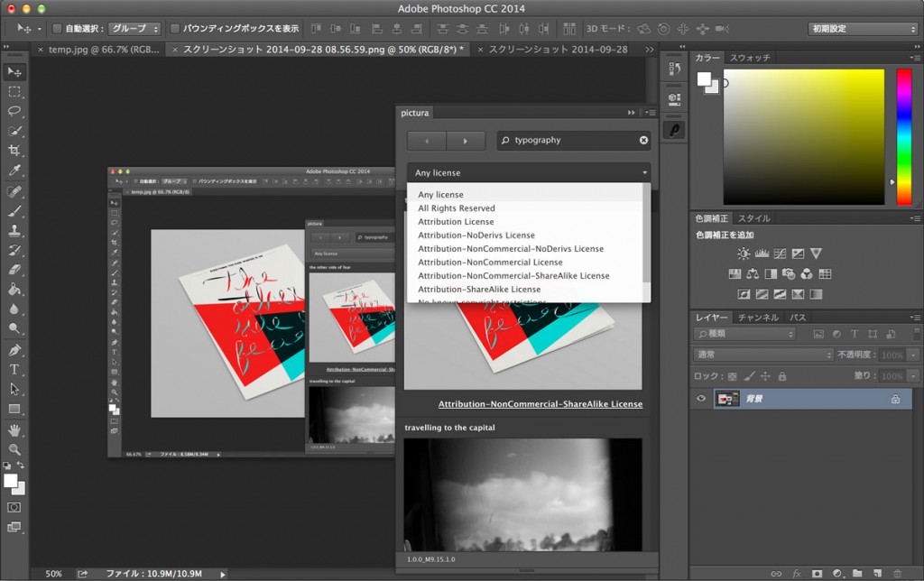Select the Blur tool
Viewport: 924px width, 581px height.
tap(14, 309)
